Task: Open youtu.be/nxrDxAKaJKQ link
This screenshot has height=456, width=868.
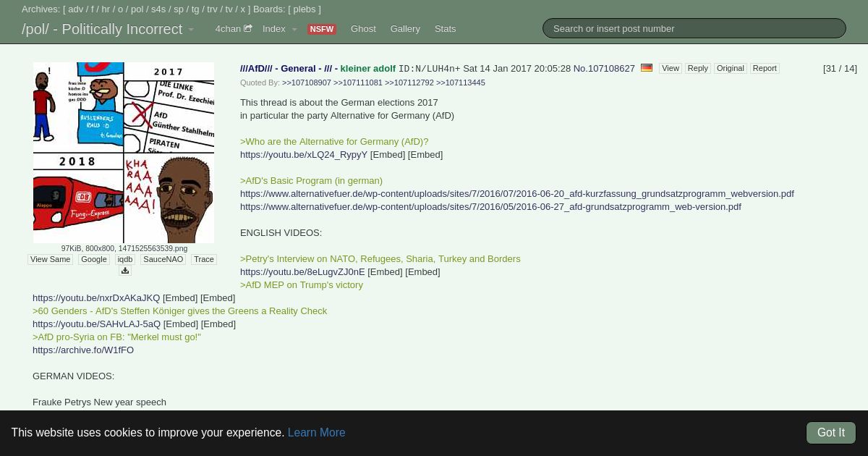Action: (96, 298)
